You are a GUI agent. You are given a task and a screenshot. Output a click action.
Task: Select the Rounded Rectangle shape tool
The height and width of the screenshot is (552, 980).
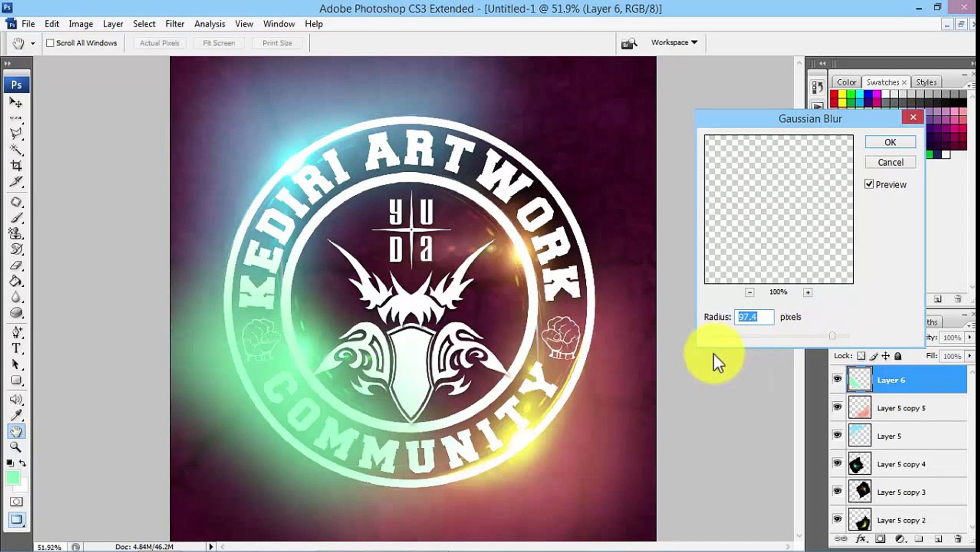(x=16, y=380)
